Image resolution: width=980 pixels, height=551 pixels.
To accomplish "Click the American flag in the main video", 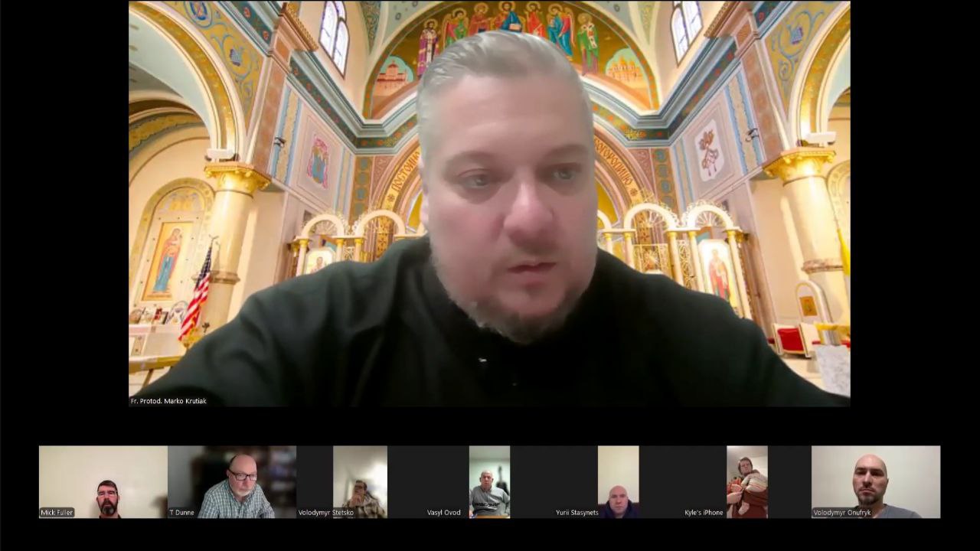I will click(198, 295).
